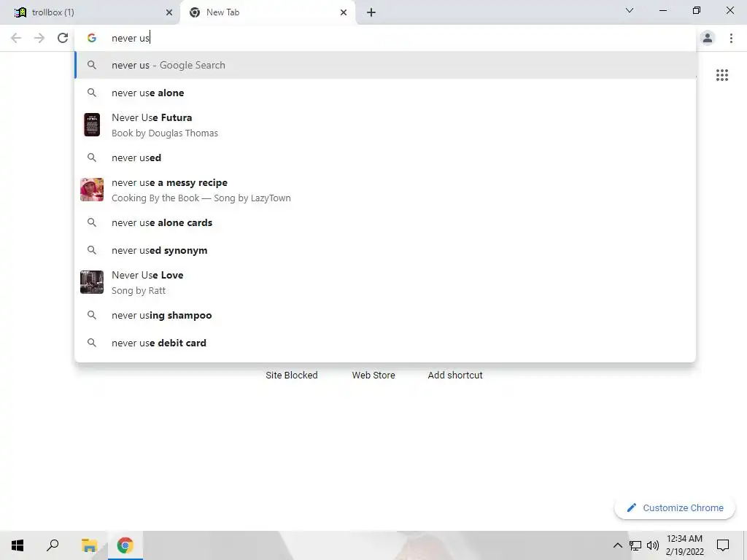Click search icon beside 'never use alone'
This screenshot has height=560, width=747.
coord(92,93)
